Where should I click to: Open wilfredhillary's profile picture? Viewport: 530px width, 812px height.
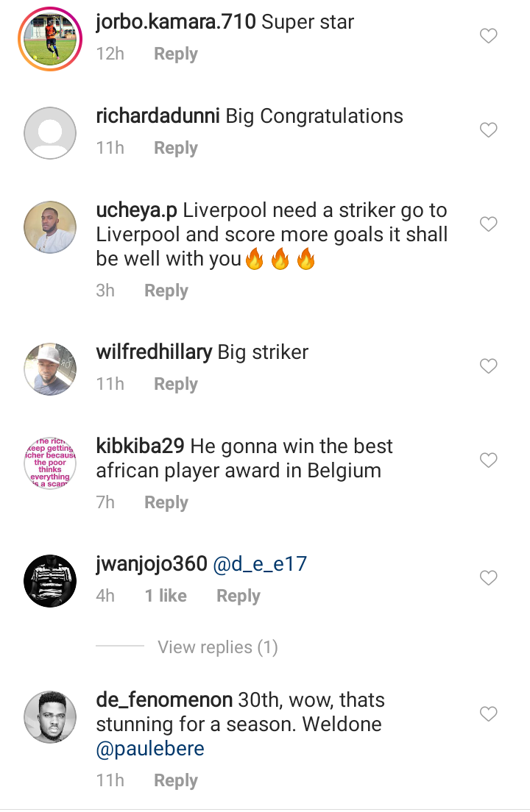click(x=50, y=369)
